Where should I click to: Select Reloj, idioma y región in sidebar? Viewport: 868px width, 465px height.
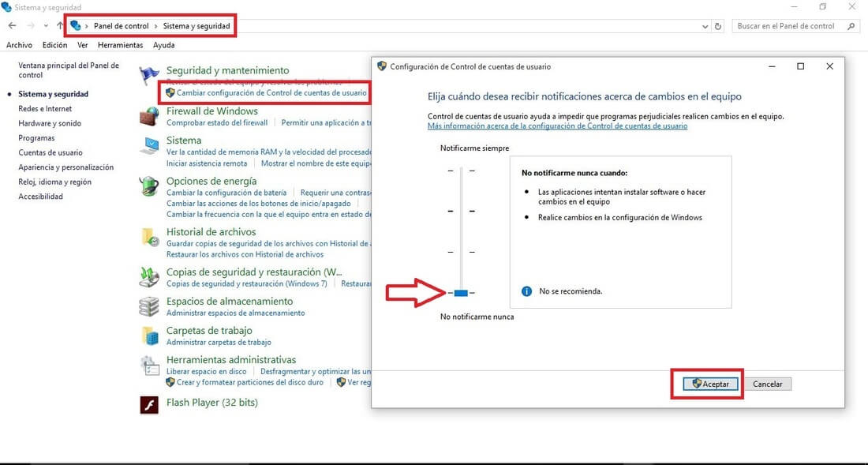click(x=54, y=182)
